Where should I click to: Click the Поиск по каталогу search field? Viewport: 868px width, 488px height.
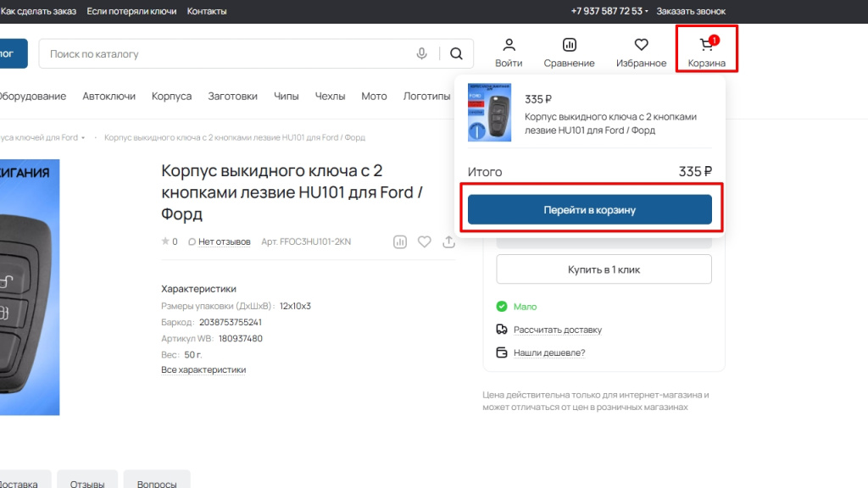(229, 54)
